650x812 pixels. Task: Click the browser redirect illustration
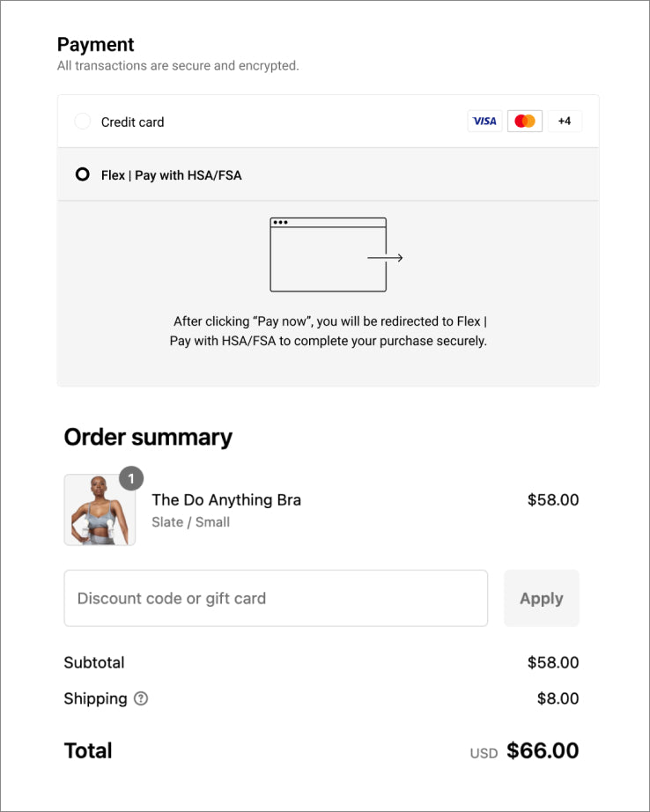click(336, 255)
